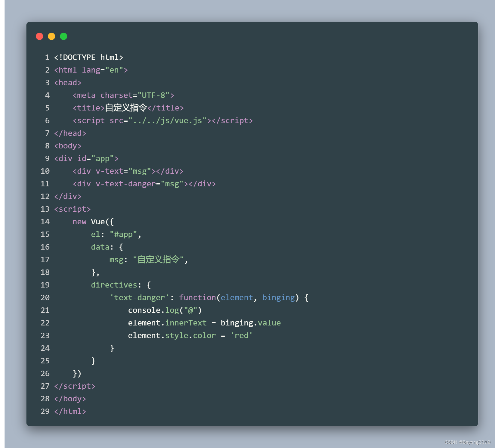Click line number 29
Image resolution: width=495 pixels, height=448 pixels.
coord(45,411)
